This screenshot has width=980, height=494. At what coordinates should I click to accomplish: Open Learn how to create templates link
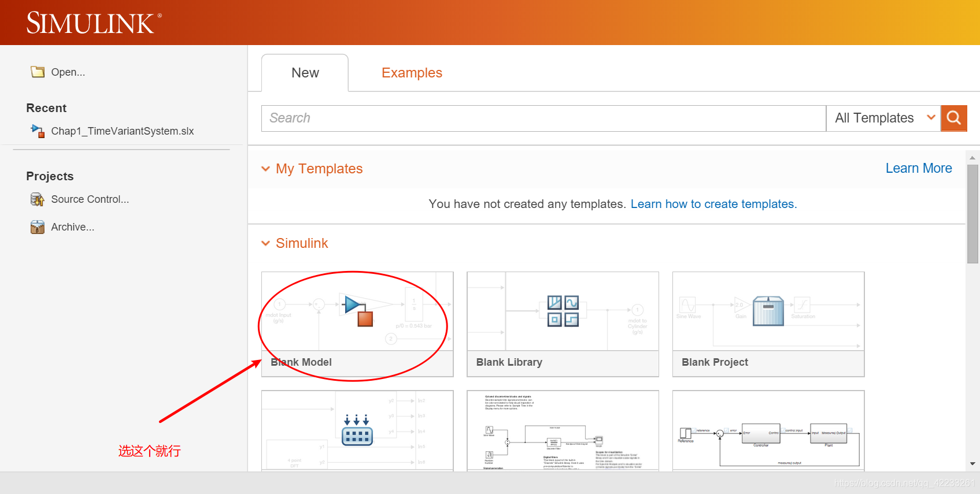point(713,204)
